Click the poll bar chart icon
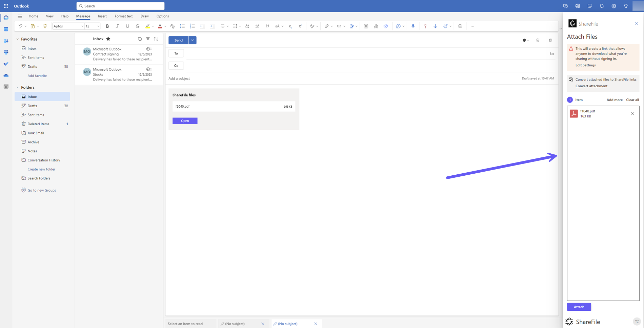This screenshot has width=644, height=328. [x=376, y=26]
